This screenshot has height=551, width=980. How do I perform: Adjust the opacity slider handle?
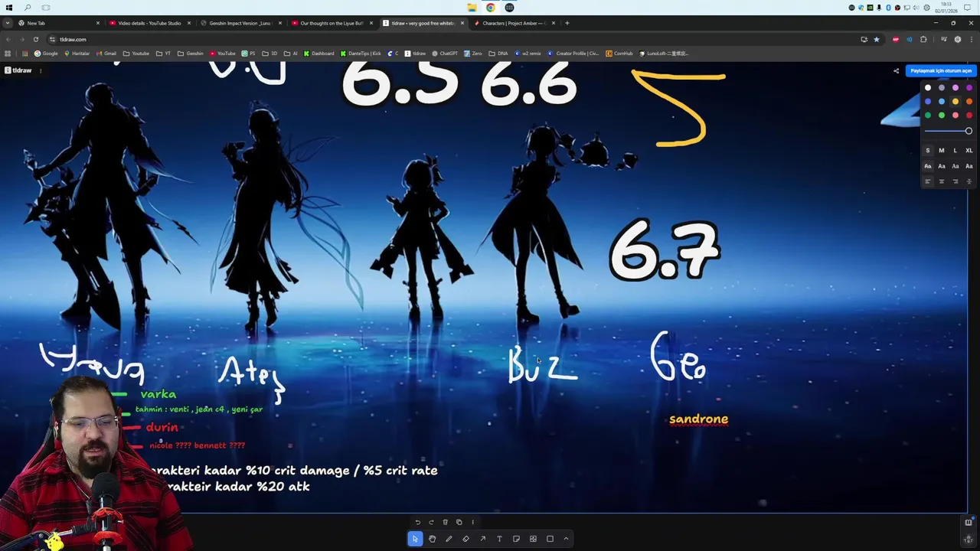click(x=969, y=132)
